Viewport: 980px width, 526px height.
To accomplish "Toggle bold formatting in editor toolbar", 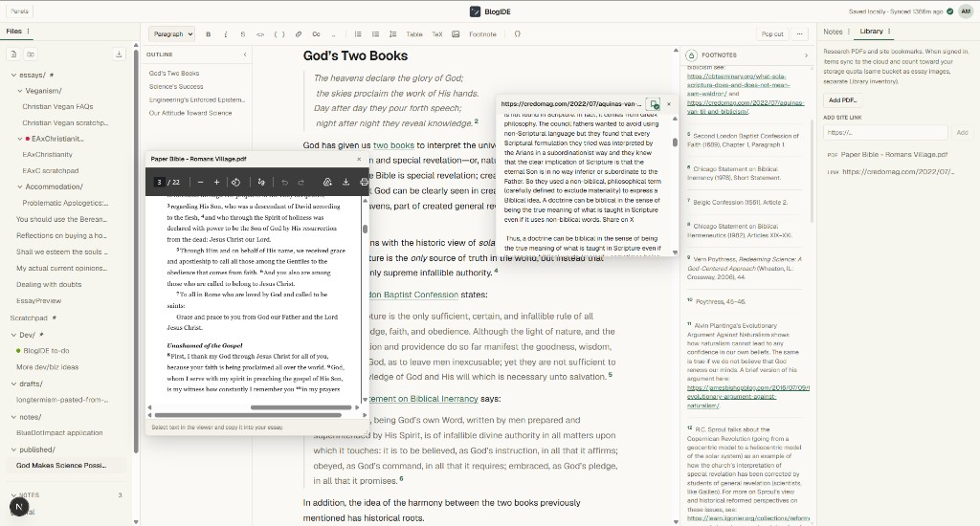I will tap(208, 34).
